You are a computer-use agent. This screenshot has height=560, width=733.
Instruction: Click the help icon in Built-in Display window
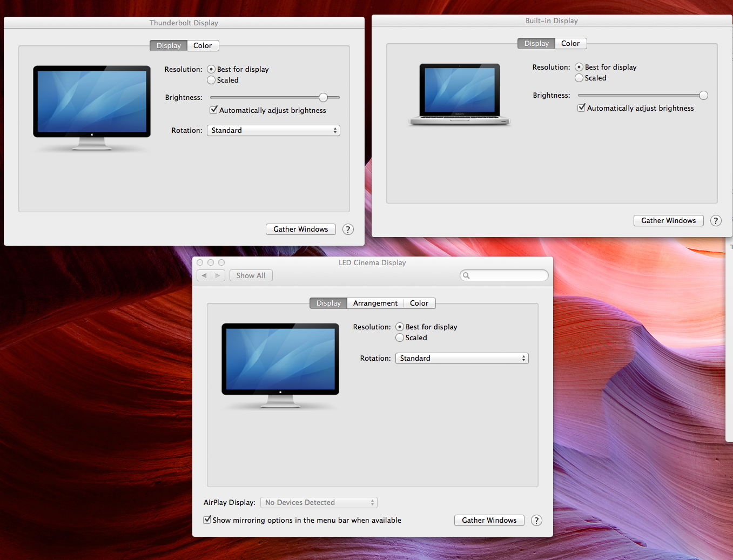716,221
